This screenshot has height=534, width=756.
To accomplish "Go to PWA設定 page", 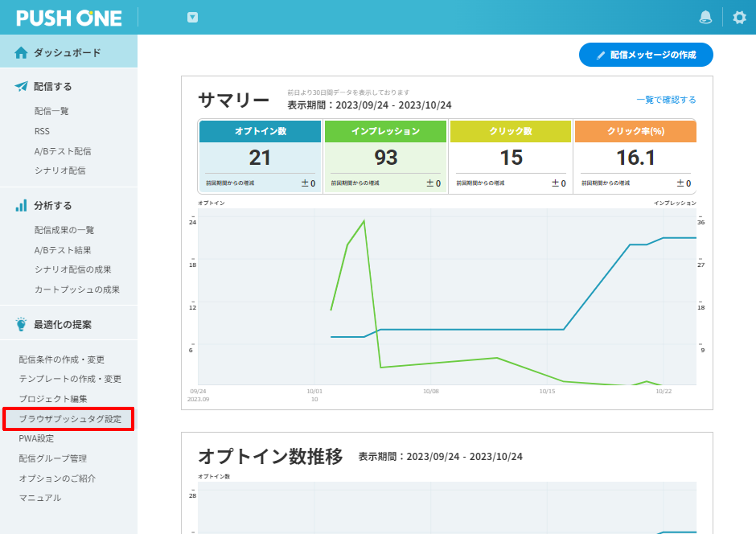I will (x=37, y=439).
